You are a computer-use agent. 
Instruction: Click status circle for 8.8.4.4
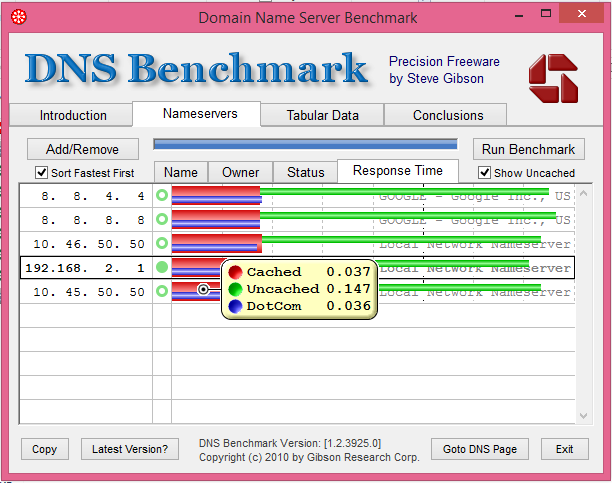click(x=162, y=195)
